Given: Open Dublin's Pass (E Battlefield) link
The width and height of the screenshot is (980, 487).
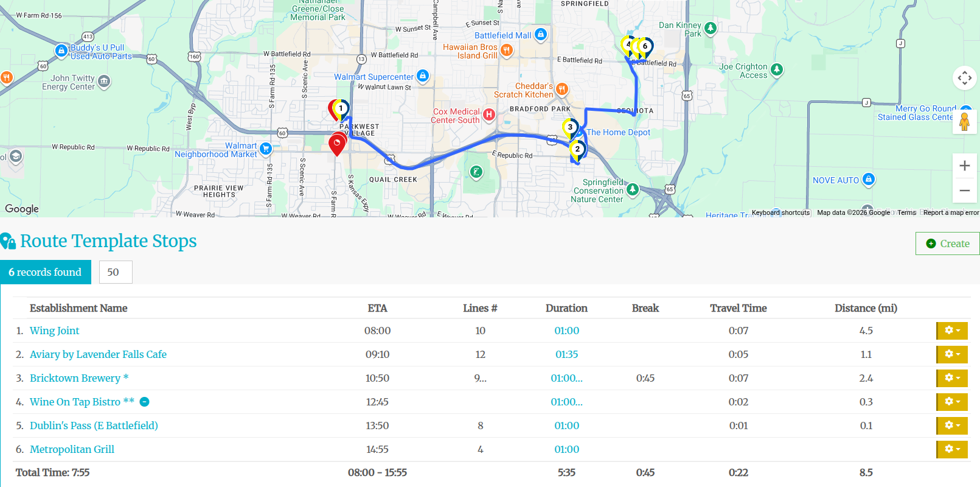Looking at the screenshot, I should 94,426.
